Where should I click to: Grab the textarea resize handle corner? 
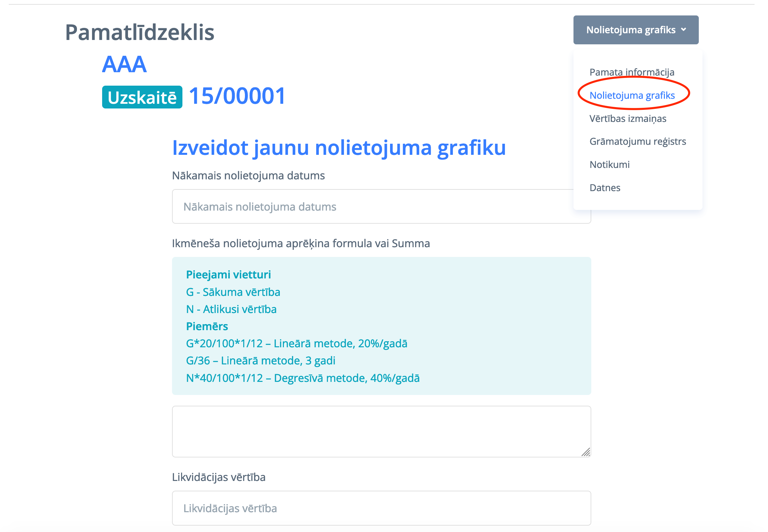pyautogui.click(x=586, y=452)
